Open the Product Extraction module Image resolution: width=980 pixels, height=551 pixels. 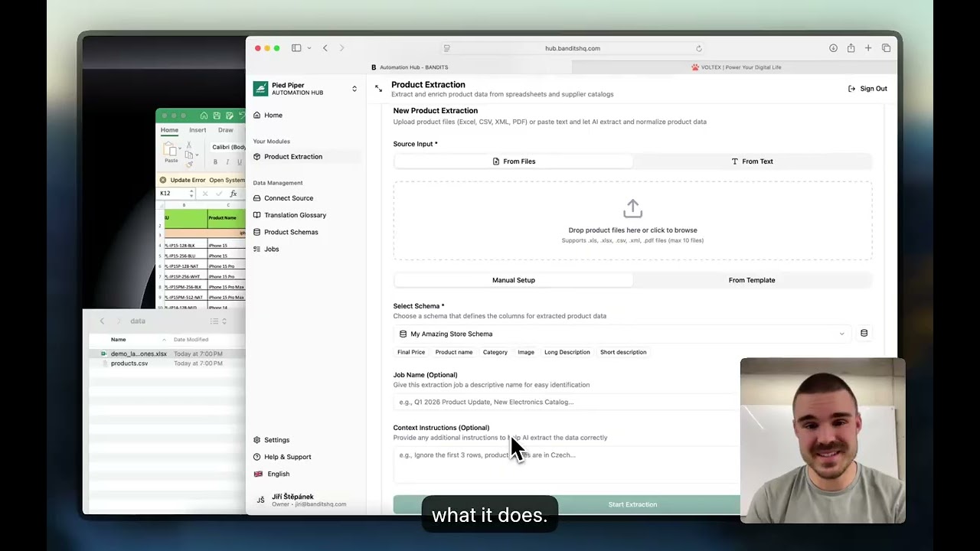(x=293, y=156)
